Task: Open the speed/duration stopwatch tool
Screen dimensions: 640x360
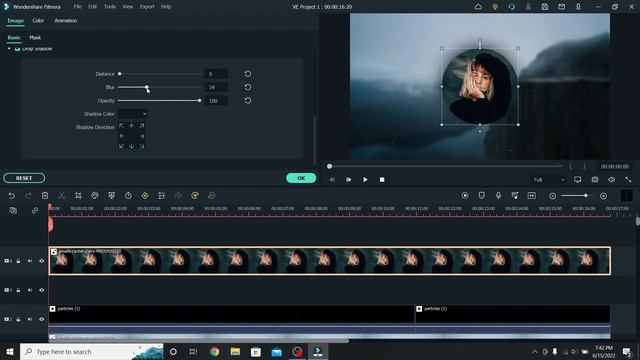Action: pyautogui.click(x=128, y=196)
